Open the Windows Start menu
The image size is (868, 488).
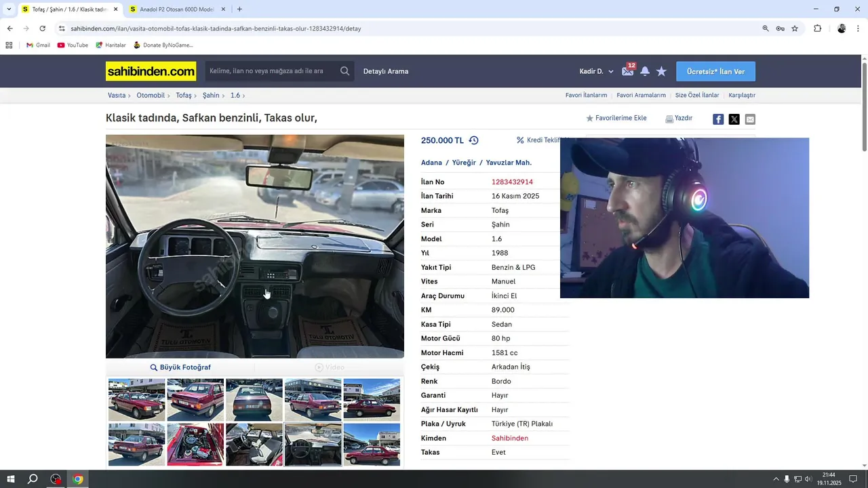pyautogui.click(x=11, y=479)
